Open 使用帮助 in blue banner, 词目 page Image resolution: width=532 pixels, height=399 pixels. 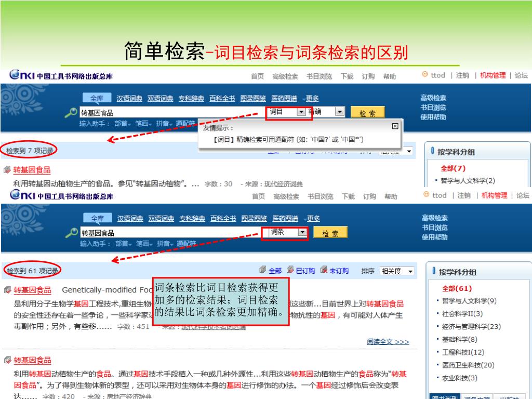point(433,117)
